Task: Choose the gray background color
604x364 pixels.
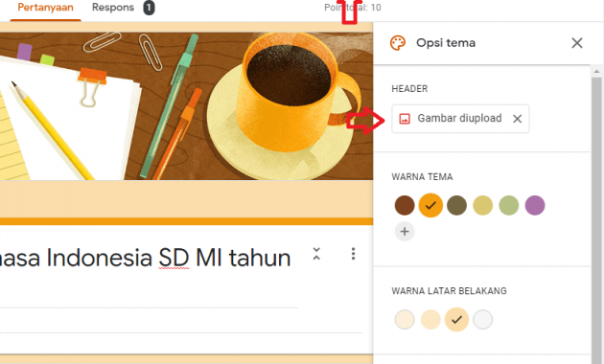Action: 482,319
